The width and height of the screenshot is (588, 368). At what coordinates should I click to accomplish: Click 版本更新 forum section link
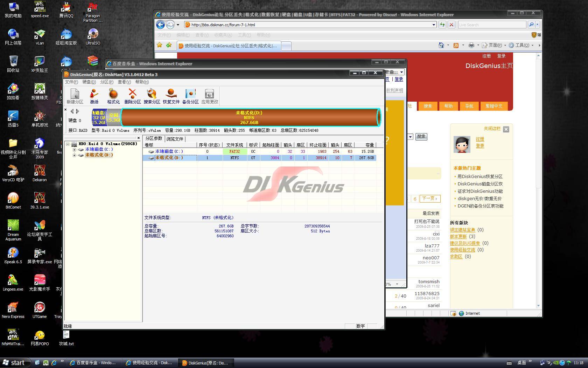coord(458,237)
